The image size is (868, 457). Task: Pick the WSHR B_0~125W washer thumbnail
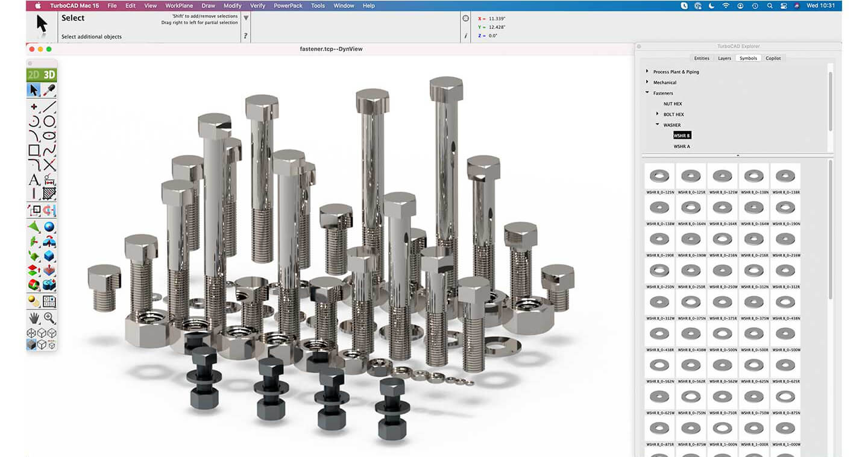(722, 177)
